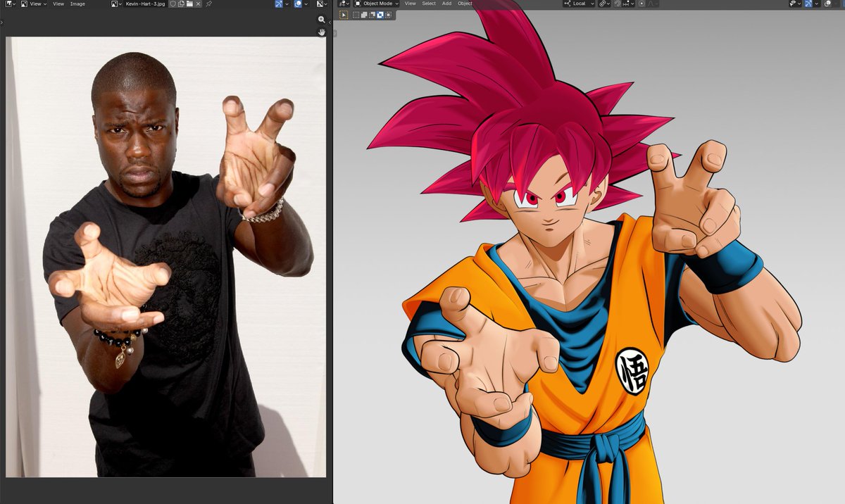Viewport: 845px width, 504px height.
Task: Open the Local transform orientation dropdown
Action: (x=580, y=4)
